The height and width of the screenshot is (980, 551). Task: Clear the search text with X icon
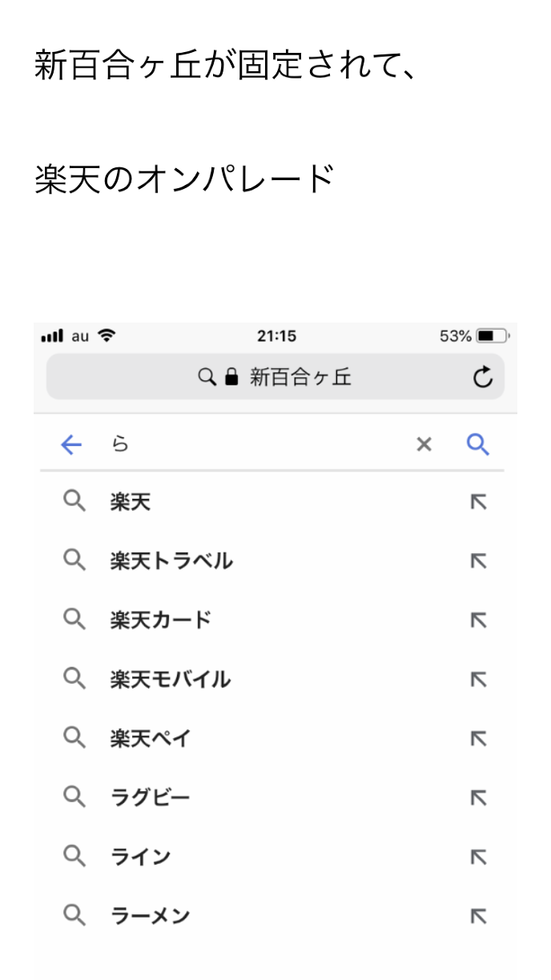424,445
